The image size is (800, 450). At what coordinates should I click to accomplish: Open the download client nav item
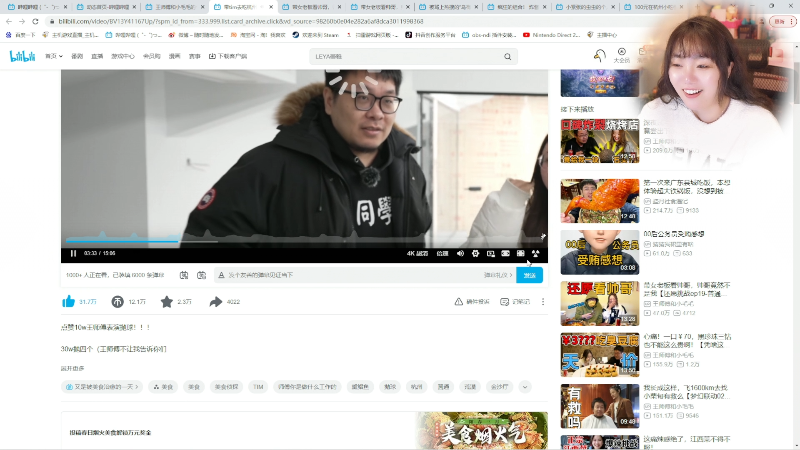point(228,56)
